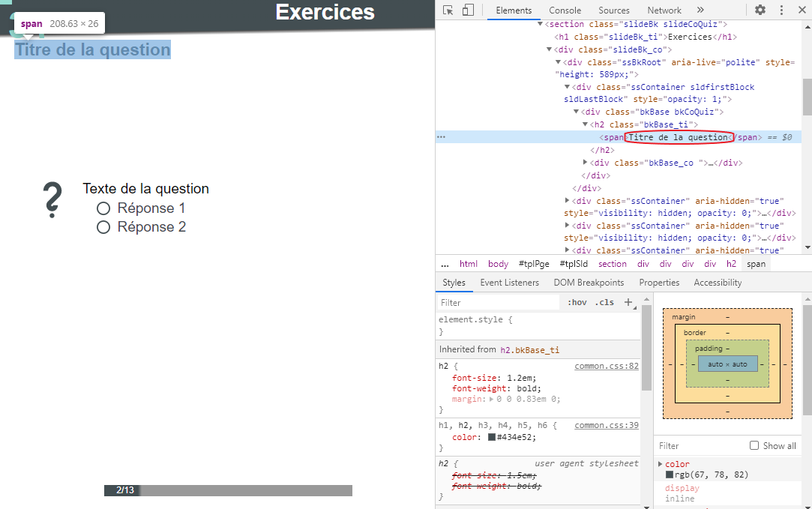Screen dimensions: 812x509
Task: Show more DevTools tabs chevron
Action: point(700,10)
